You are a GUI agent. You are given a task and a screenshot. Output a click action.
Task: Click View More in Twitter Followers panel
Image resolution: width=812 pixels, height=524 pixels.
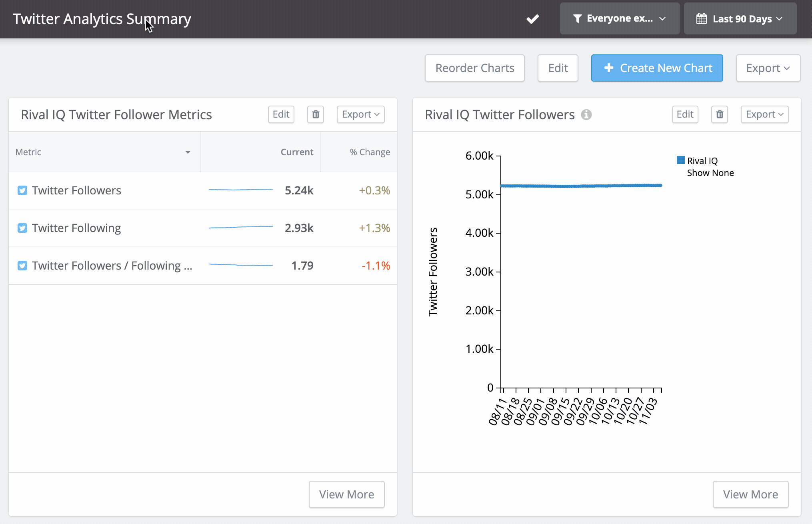click(751, 494)
